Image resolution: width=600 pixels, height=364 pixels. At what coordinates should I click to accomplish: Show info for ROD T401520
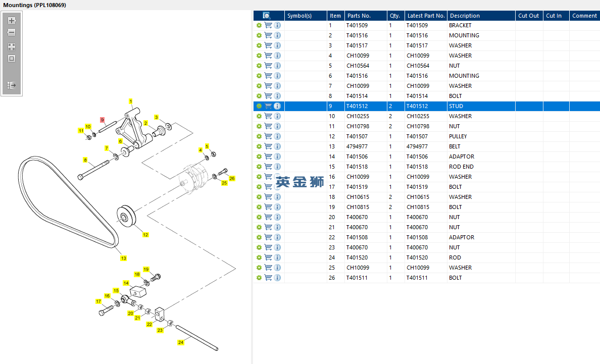[x=277, y=257]
